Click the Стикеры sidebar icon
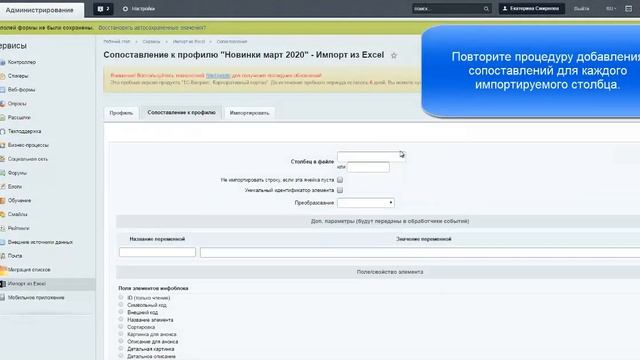 pyautogui.click(x=2, y=76)
